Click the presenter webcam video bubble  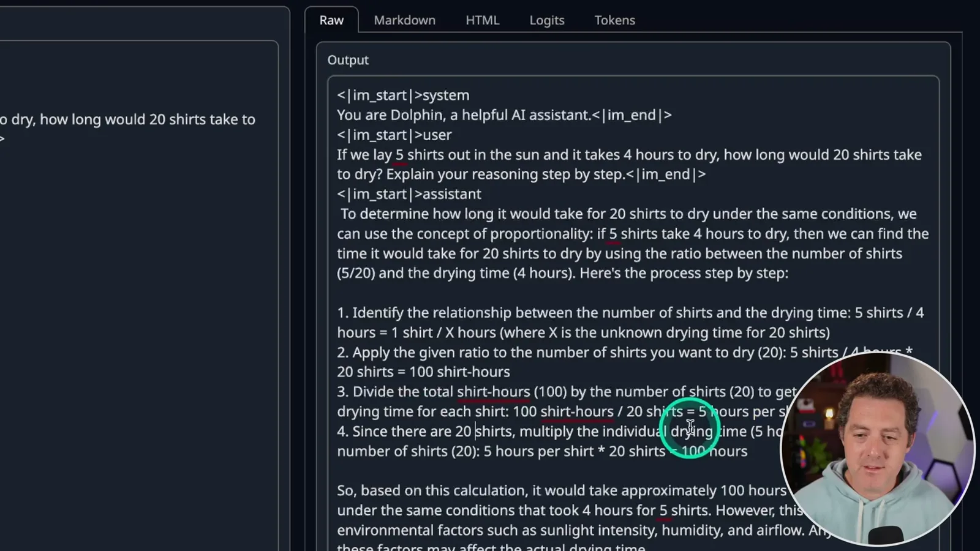(x=878, y=449)
